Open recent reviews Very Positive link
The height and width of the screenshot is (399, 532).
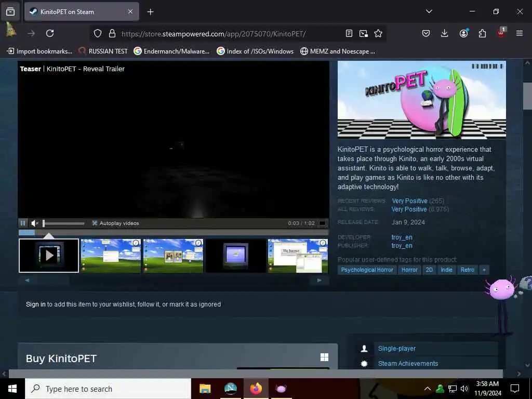pyautogui.click(x=409, y=201)
